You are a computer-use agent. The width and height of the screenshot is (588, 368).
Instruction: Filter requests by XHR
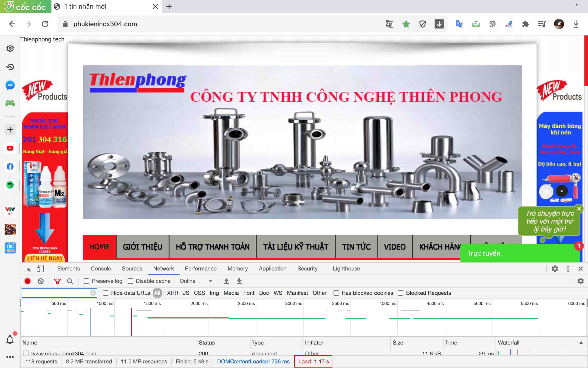[172, 293]
